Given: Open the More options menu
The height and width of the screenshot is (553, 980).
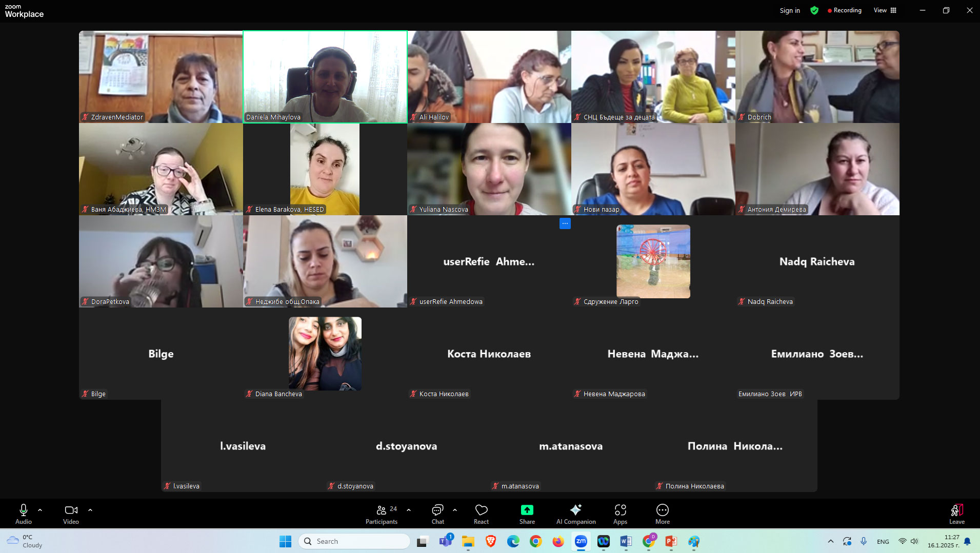Looking at the screenshot, I should point(663,514).
